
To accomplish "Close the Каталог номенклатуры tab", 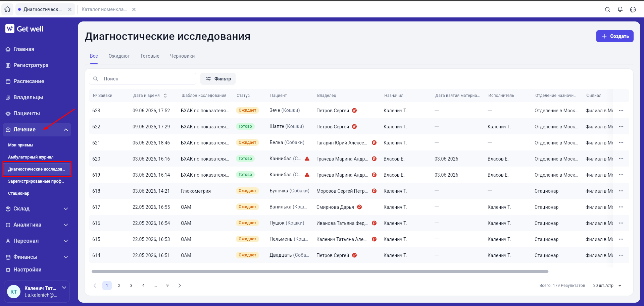I will coord(134,9).
